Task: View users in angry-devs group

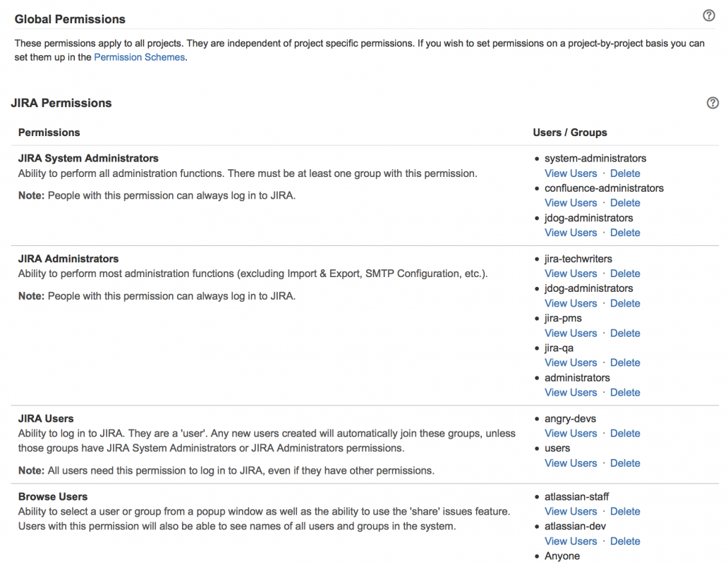Action: [571, 434]
